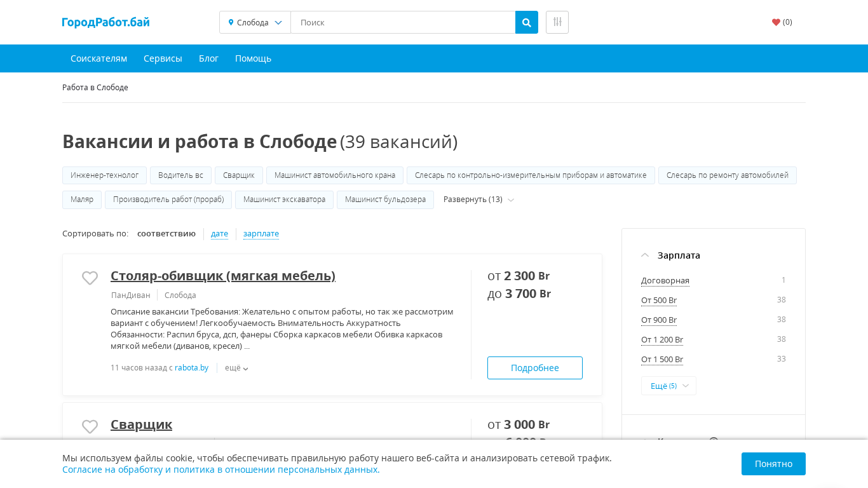Filter salary Договорная

pos(665,281)
